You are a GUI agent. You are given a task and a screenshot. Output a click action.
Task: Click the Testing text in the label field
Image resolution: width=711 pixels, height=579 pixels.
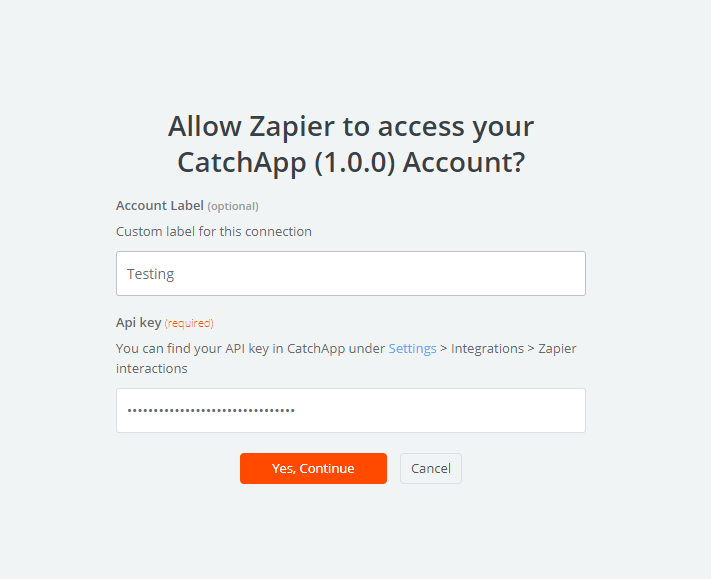[151, 274]
